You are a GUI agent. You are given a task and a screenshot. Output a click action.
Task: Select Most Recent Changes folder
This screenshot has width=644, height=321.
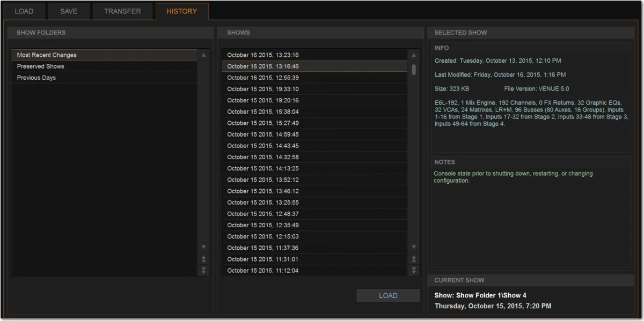click(x=104, y=55)
